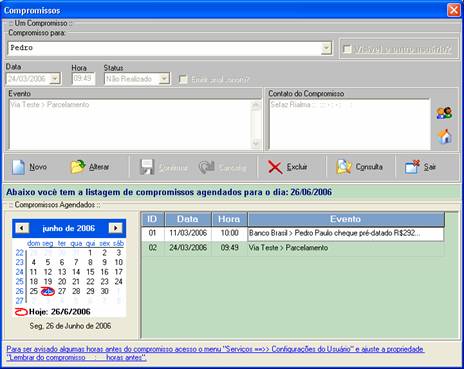Open the Data date picker dropdown

tap(54, 79)
